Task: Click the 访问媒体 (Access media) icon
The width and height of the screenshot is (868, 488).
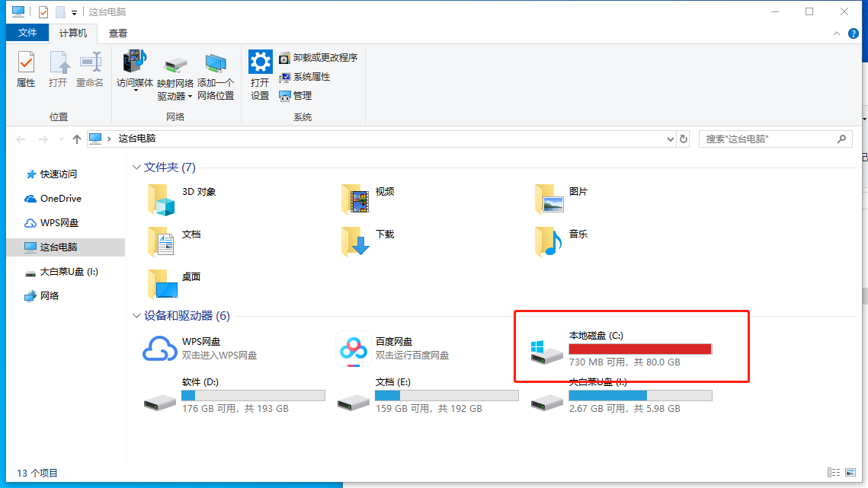Action: pyautogui.click(x=135, y=70)
